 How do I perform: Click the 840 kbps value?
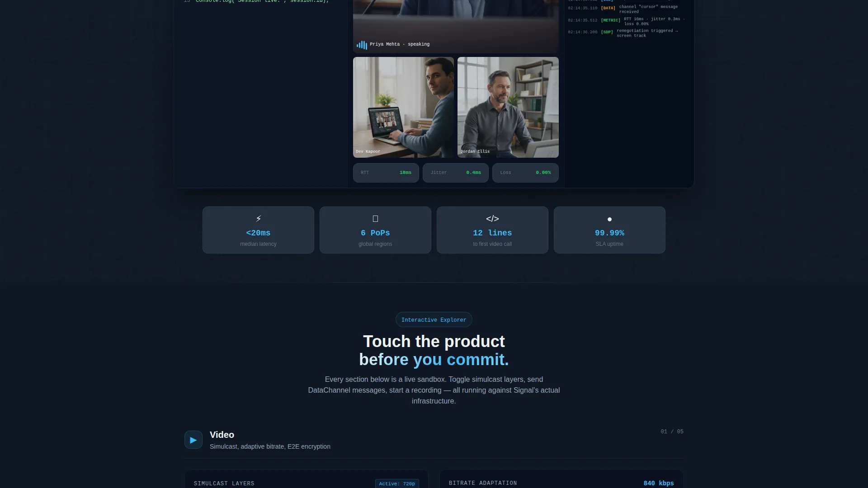(x=659, y=483)
